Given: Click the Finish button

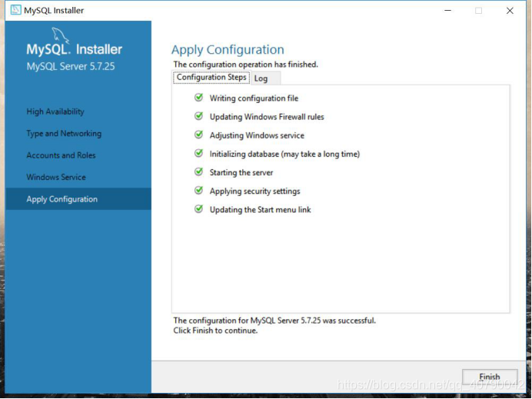Looking at the screenshot, I should click(x=490, y=377).
